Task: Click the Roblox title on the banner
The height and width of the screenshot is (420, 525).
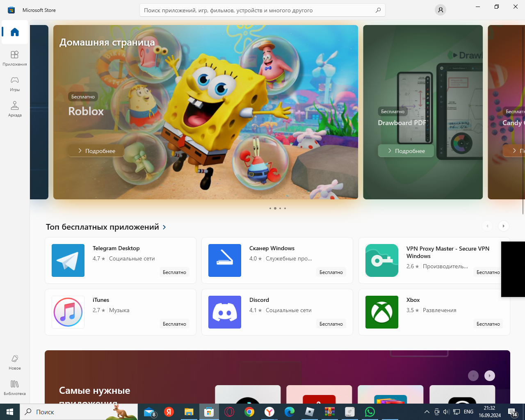Action: [x=86, y=111]
